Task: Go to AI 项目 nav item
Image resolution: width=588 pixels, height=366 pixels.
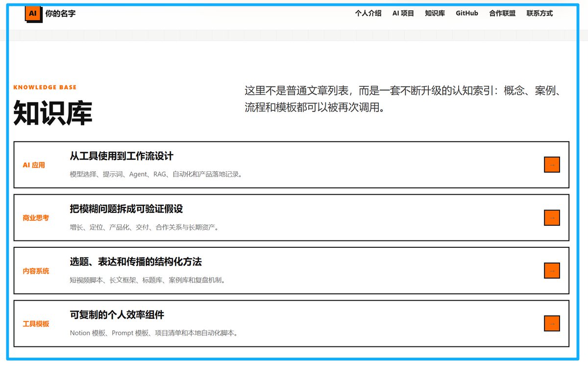Action: (x=403, y=13)
